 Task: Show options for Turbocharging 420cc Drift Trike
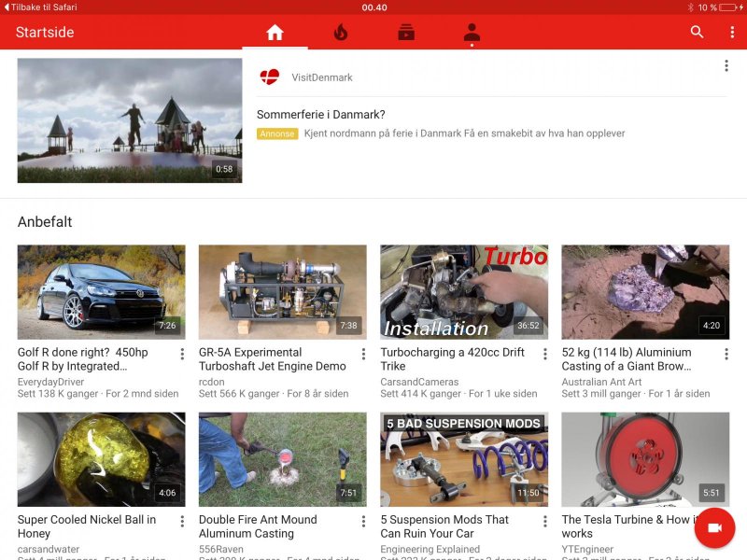(x=545, y=354)
